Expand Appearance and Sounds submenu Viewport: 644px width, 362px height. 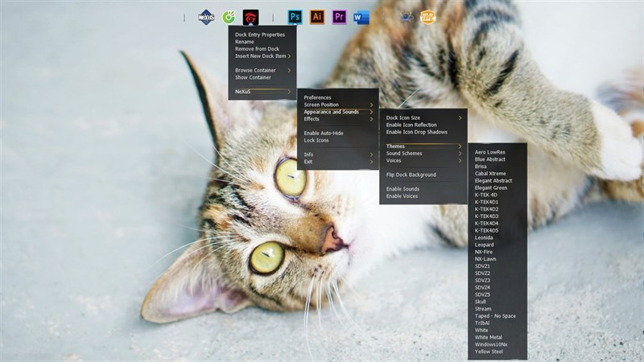337,112
